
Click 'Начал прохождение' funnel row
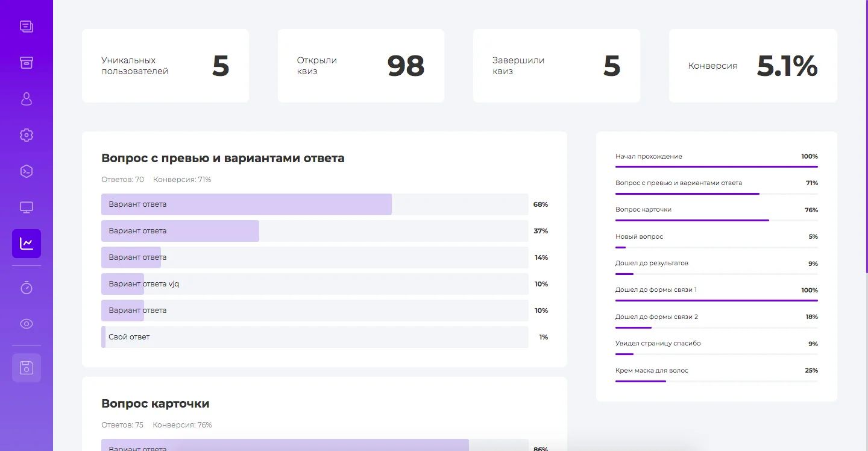click(717, 160)
